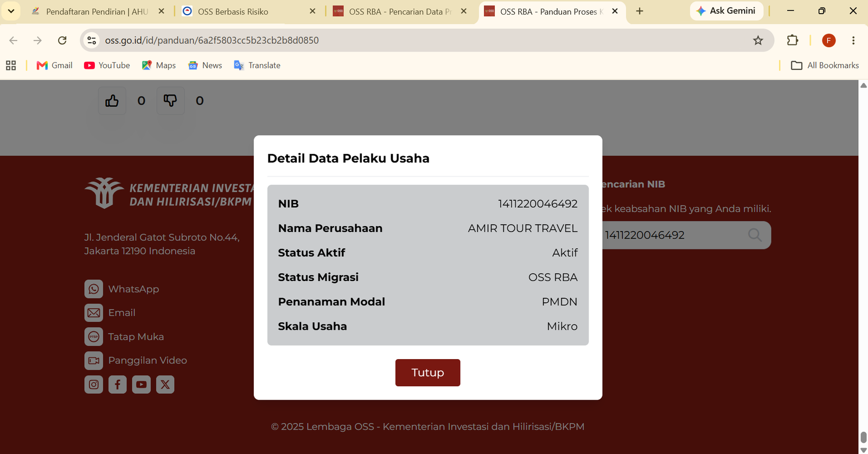Viewport: 868px width, 454px height.
Task: Open the All Bookmarks folder
Action: (825, 66)
